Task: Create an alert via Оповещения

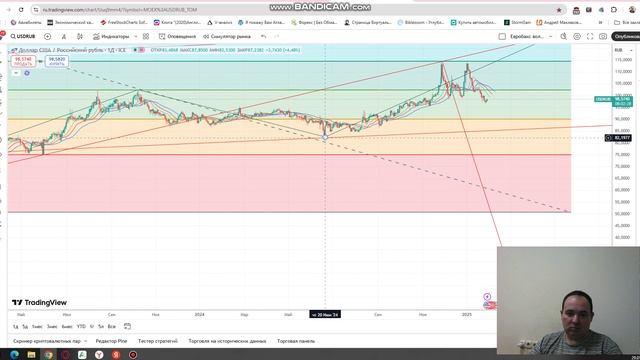Action: [177, 37]
